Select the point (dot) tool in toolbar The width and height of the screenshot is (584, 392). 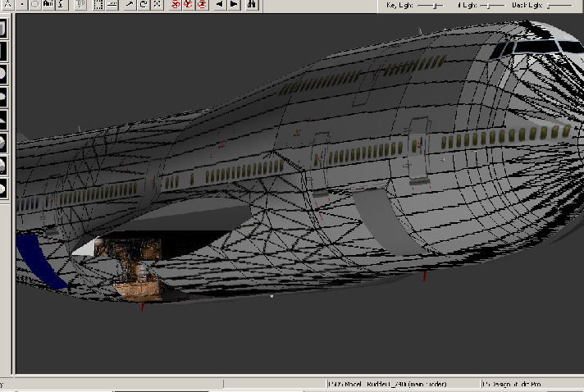[22, 4]
